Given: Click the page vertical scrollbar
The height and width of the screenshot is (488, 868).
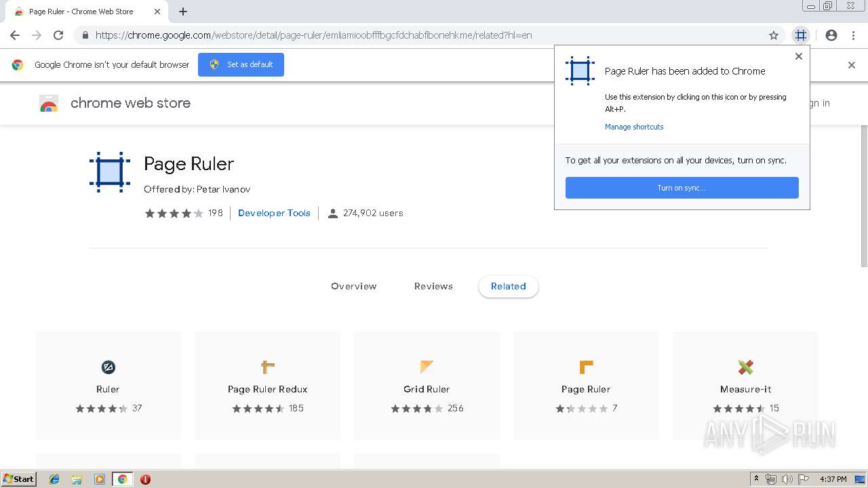Looking at the screenshot, I should point(864,197).
